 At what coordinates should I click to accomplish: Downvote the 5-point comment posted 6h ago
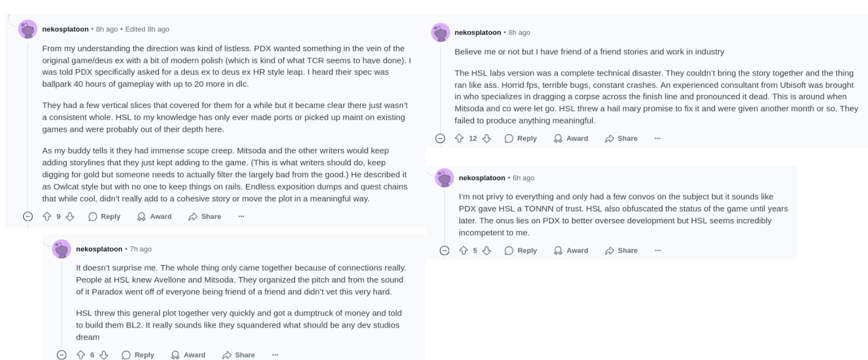coord(486,251)
